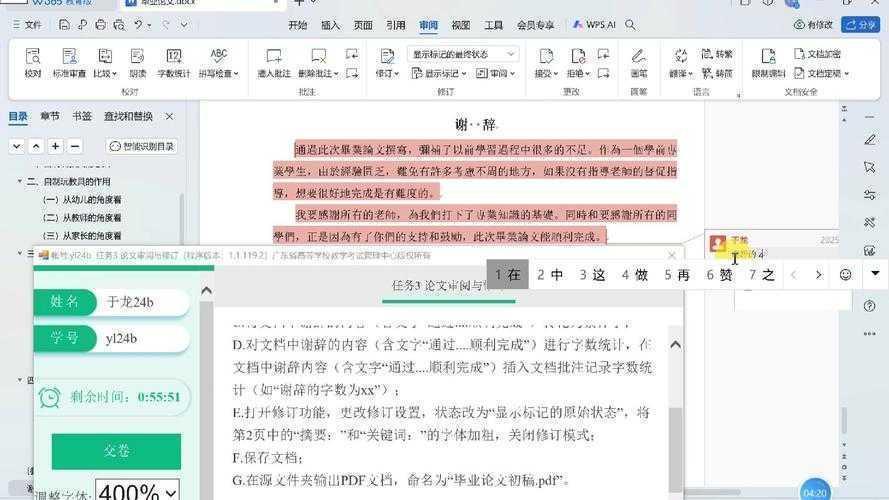Click 文档加密 document encryption
The image size is (889, 500).
coord(817,54)
